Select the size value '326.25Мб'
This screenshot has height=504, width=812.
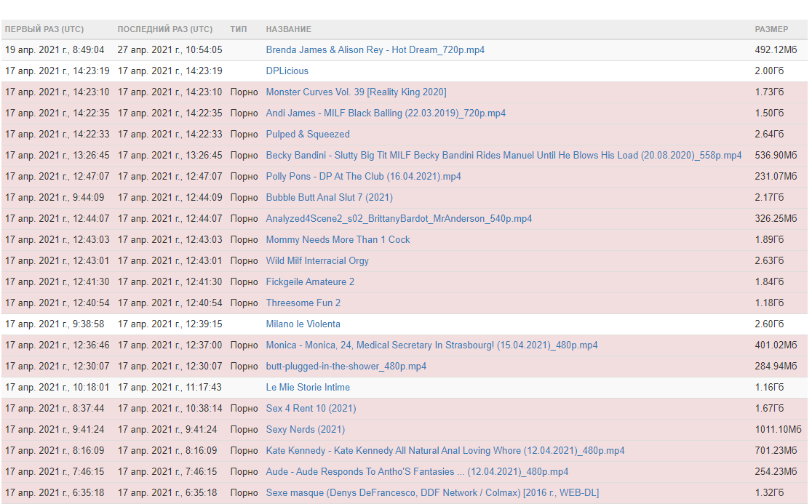(776, 218)
